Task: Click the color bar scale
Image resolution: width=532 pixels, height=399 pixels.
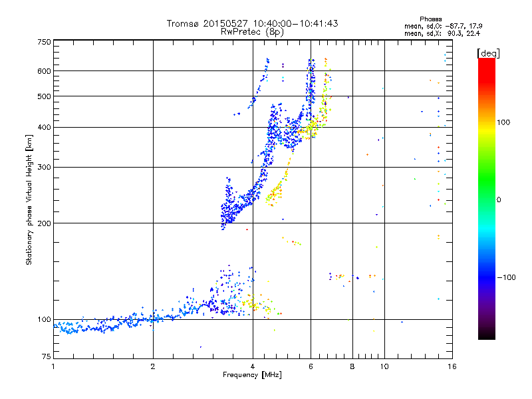Action: coord(487,198)
